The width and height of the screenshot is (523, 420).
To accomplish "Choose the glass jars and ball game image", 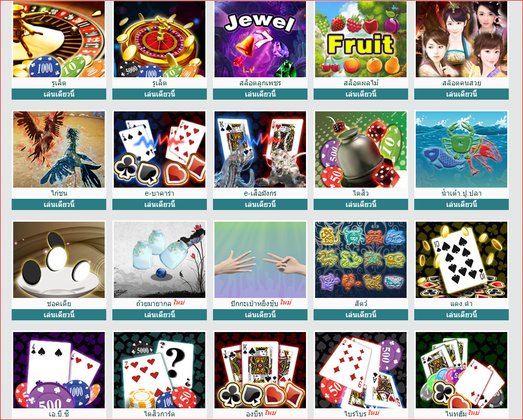I will pos(160,260).
